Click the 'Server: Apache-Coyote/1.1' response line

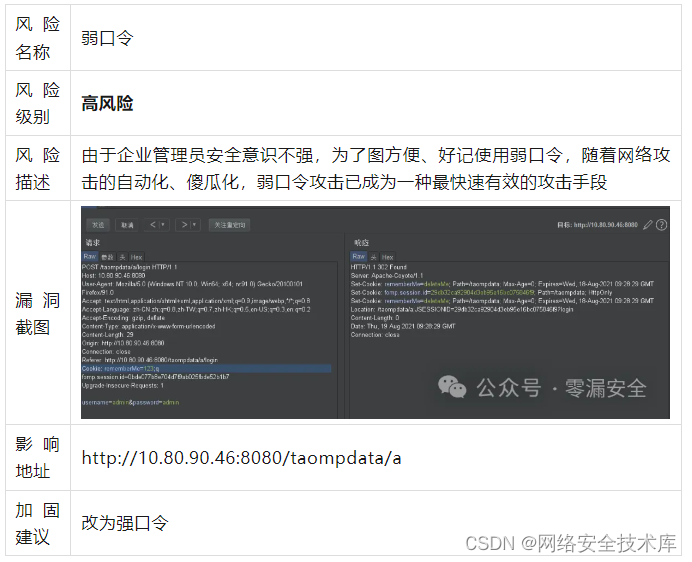pyautogui.click(x=387, y=275)
